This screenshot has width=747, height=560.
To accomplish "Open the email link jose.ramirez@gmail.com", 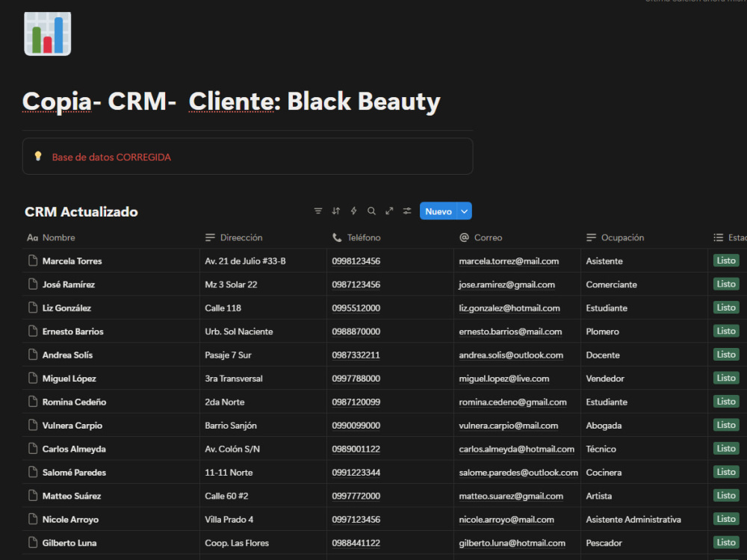I will pyautogui.click(x=507, y=284).
